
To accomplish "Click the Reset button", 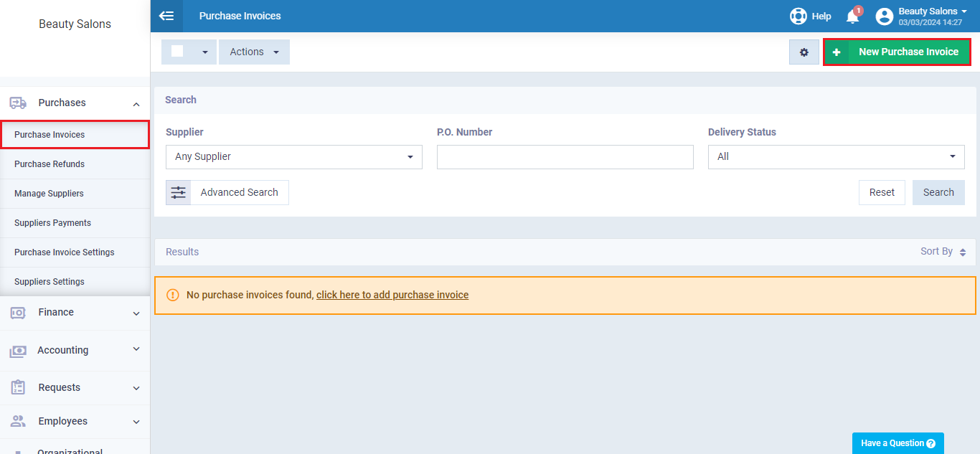I will click(x=882, y=192).
